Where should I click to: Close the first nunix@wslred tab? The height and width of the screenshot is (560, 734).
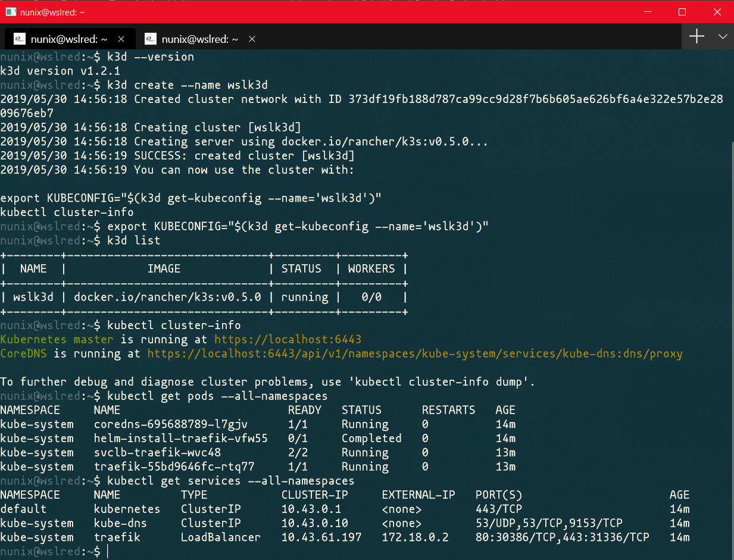(121, 39)
